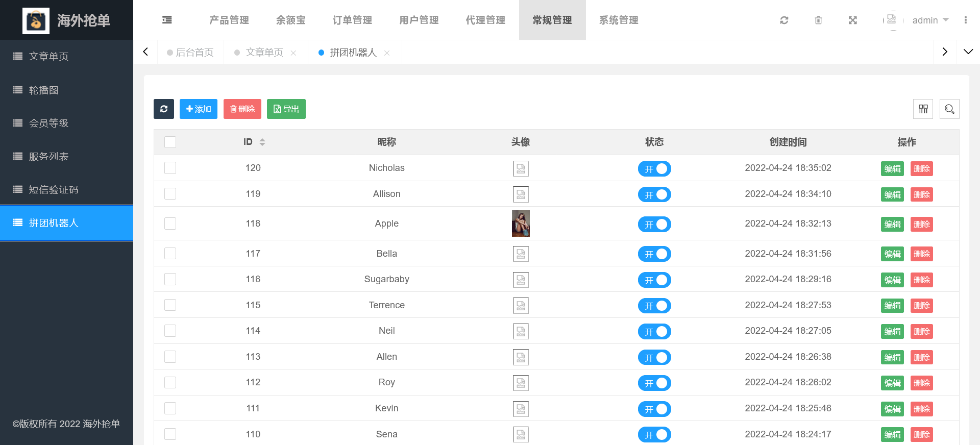Toggle the status switch for Nicholas
The width and height of the screenshot is (980, 445).
(x=654, y=168)
